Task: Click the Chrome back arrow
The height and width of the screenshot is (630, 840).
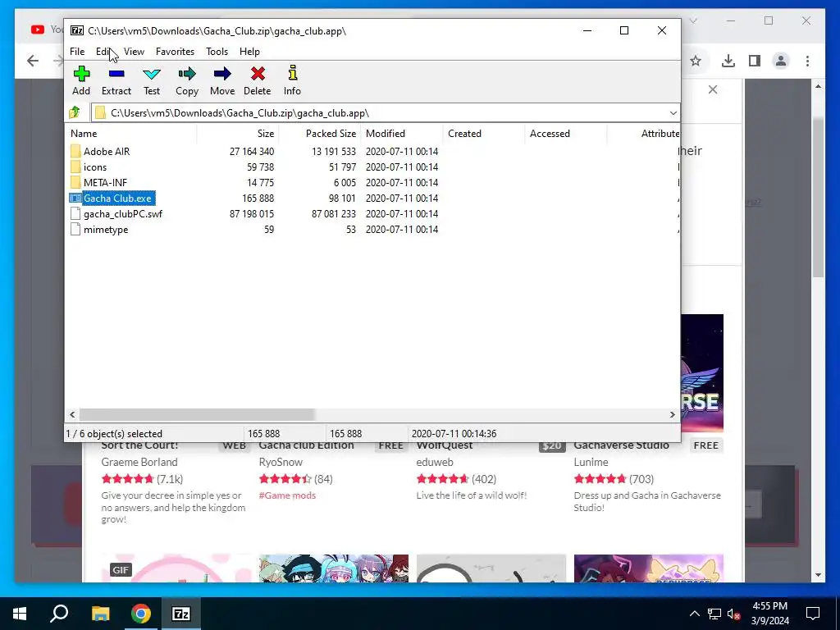Action: 33,61
